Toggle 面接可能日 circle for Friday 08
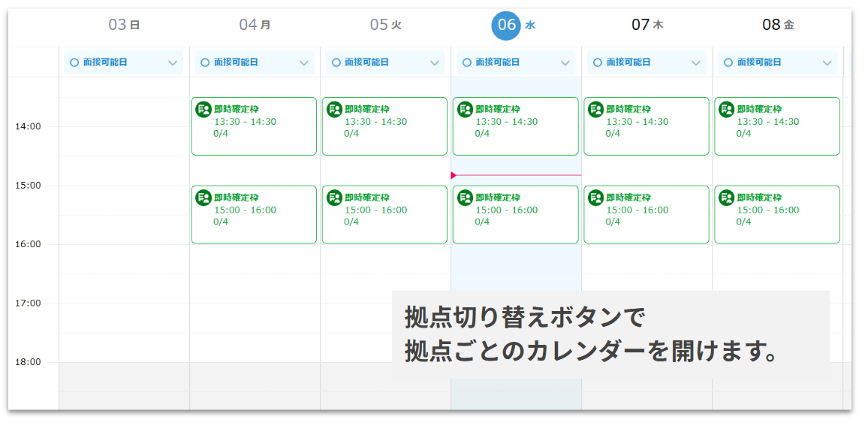868x423 pixels. [x=728, y=62]
